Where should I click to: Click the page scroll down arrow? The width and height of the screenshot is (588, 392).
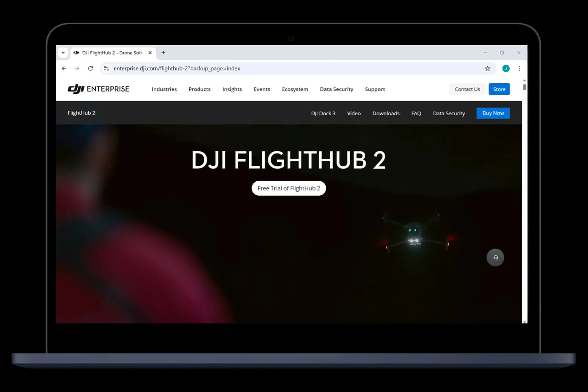pyautogui.click(x=524, y=322)
